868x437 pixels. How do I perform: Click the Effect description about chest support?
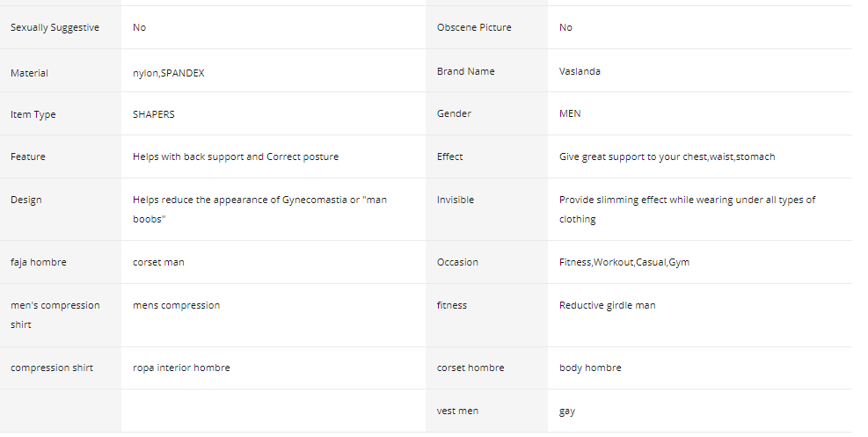667,157
